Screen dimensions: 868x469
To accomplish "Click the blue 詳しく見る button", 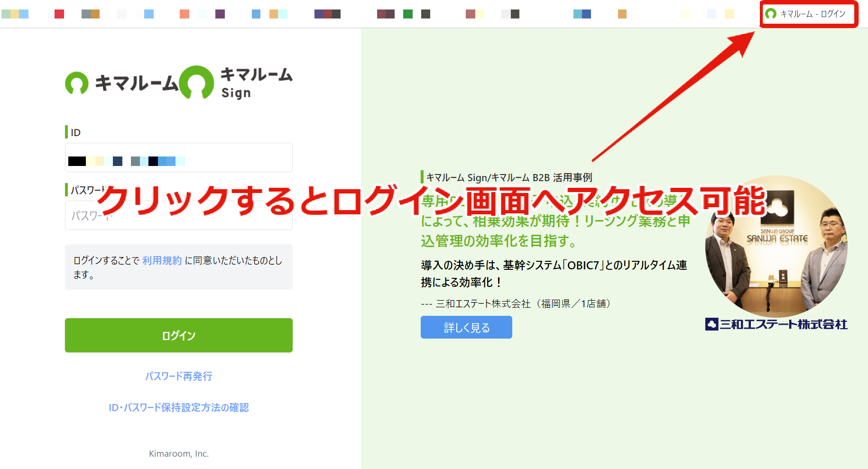I will point(466,327).
